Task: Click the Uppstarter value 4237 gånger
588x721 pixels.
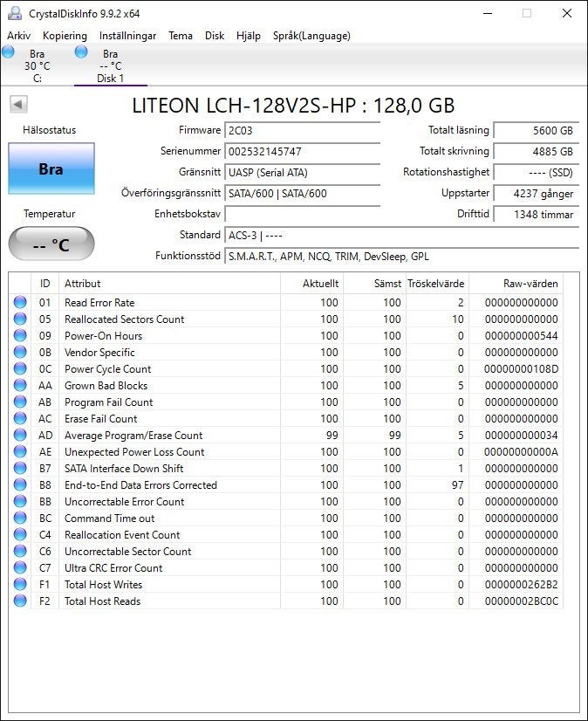Action: click(x=536, y=194)
